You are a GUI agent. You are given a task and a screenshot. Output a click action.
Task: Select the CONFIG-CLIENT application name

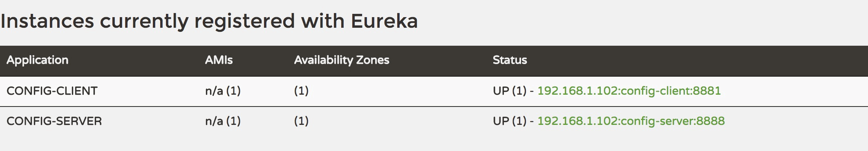click(52, 91)
